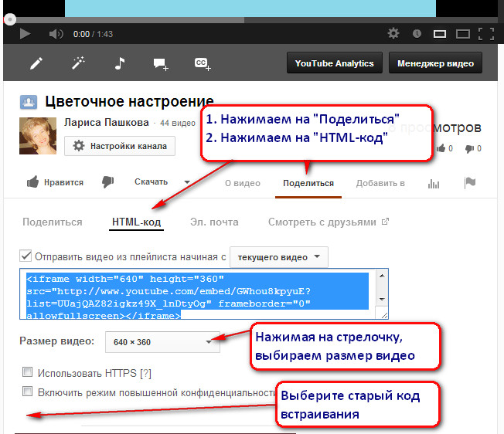Click the 44 видео link
This screenshot has width=504, height=434.
[178, 124]
